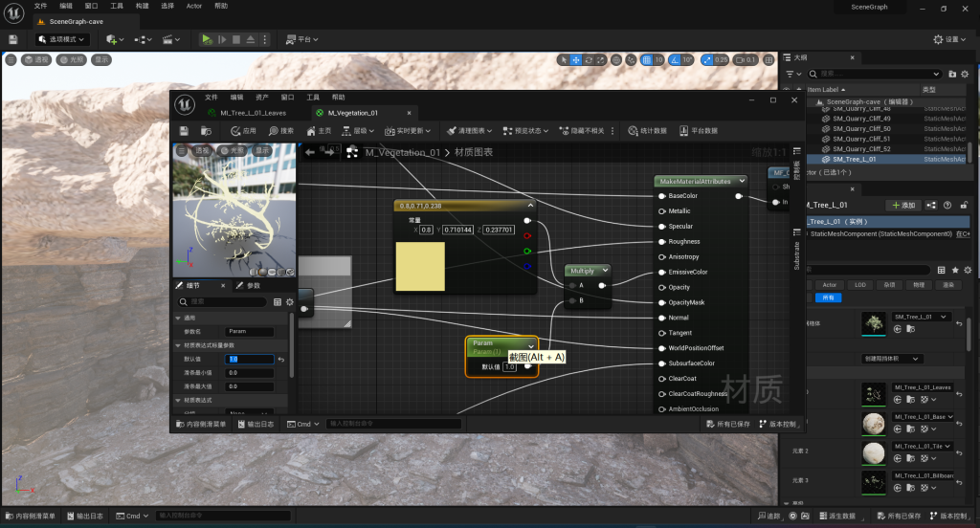
Task: Click the Stop simulation button
Action: pyautogui.click(x=236, y=39)
